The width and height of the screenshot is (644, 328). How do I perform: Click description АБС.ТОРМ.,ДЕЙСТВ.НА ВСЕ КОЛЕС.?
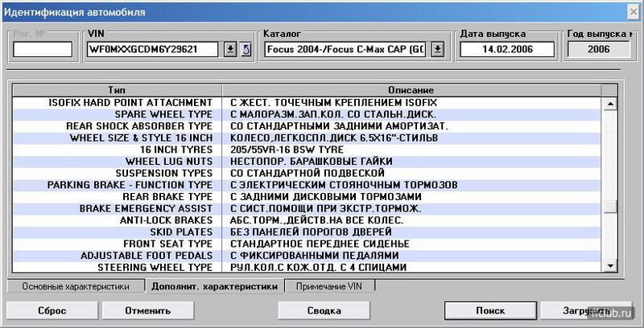pyautogui.click(x=316, y=220)
